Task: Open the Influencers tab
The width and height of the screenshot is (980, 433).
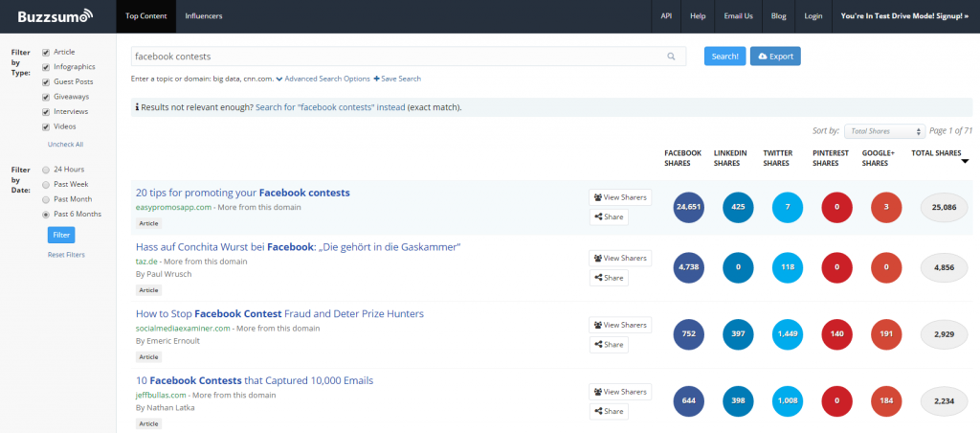Action: tap(204, 16)
